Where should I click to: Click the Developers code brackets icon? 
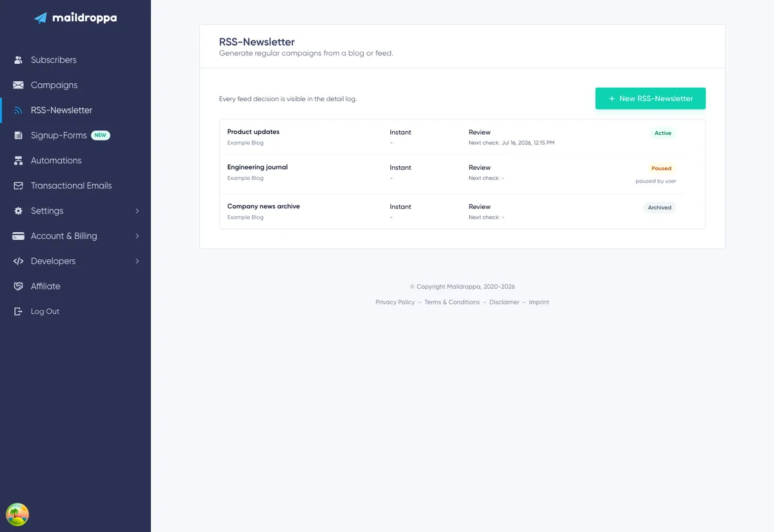tap(18, 261)
